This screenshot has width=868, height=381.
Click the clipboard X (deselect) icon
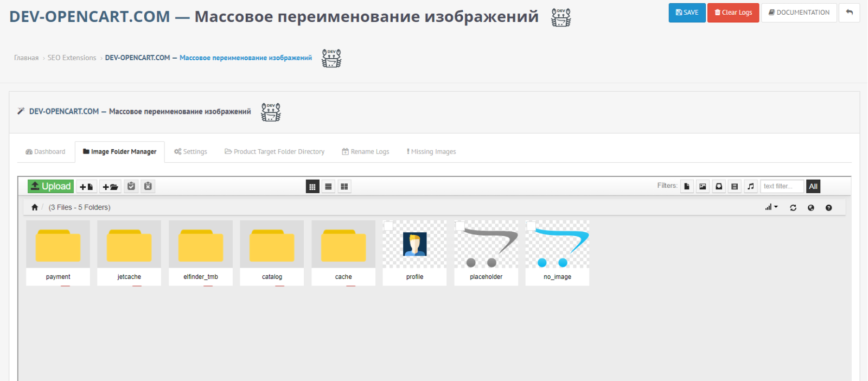(x=148, y=186)
